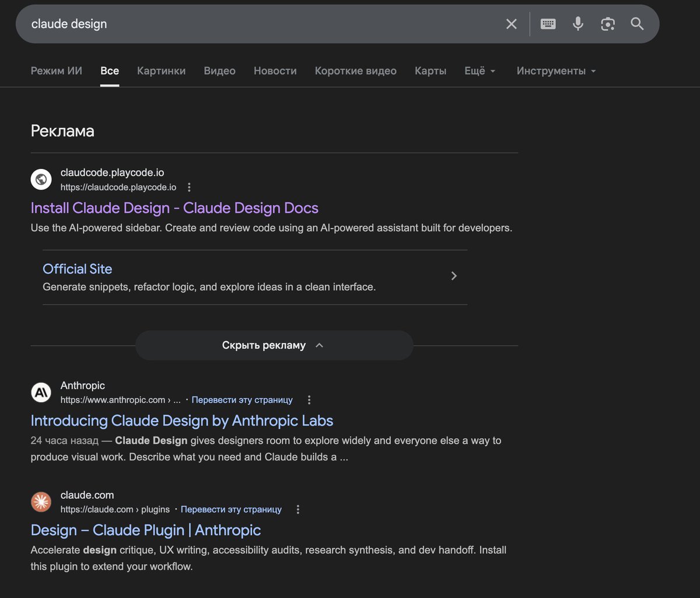Expand the Ещё dropdown

480,71
